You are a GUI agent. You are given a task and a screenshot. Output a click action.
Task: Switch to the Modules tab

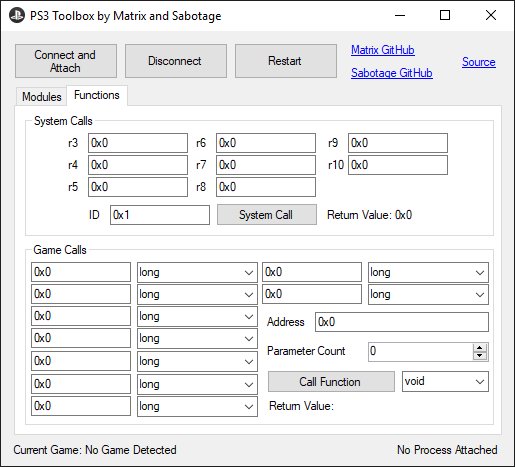click(x=42, y=97)
